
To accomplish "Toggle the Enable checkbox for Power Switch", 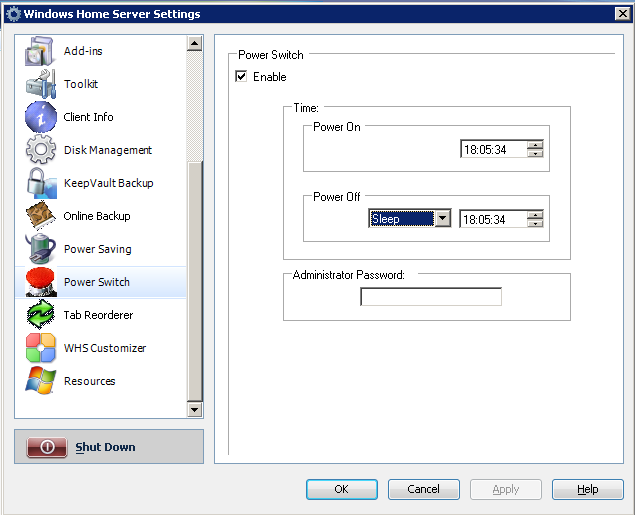I will pyautogui.click(x=241, y=76).
